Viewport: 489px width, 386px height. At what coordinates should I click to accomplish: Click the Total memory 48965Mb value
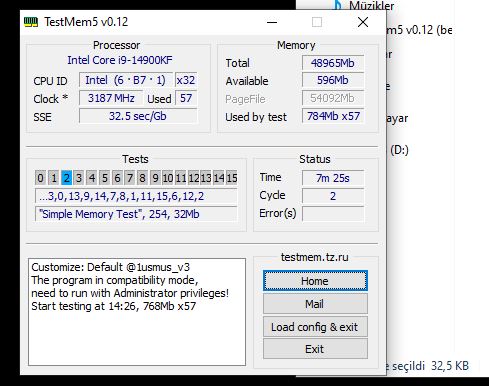[333, 63]
